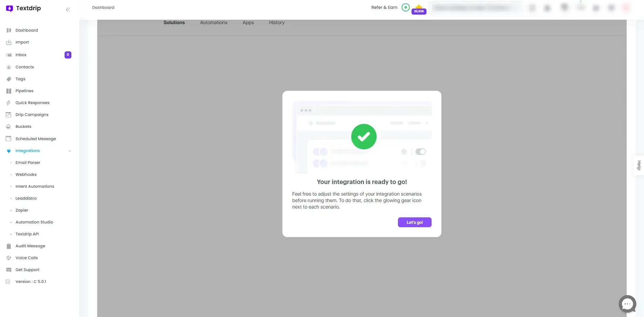This screenshot has height=317, width=644.
Task: Collapse the sidebar with double chevron icon
Action: click(x=68, y=10)
